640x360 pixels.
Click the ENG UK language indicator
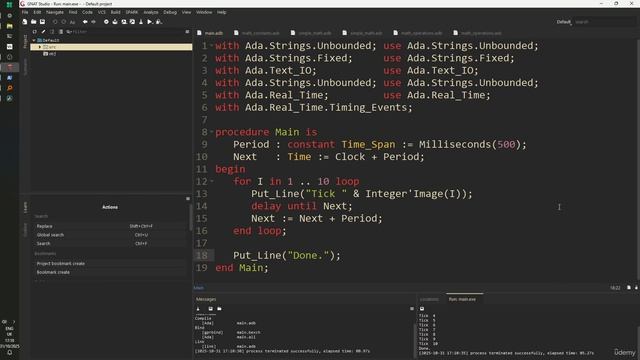pos(9,331)
